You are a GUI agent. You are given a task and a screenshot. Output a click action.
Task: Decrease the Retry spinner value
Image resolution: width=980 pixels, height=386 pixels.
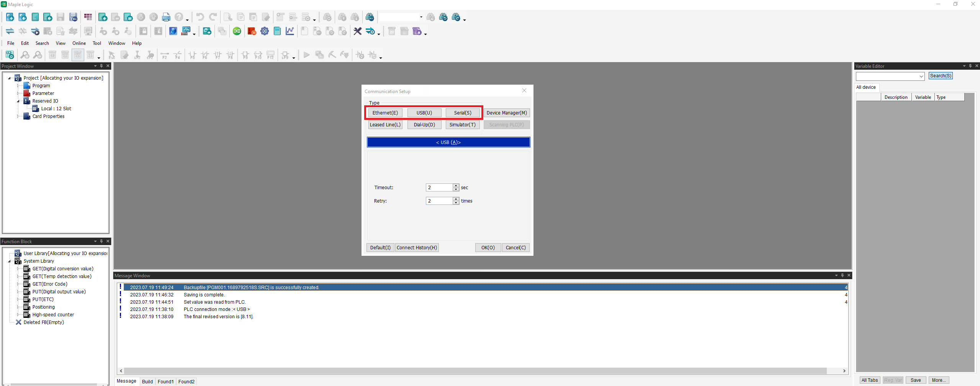456,203
